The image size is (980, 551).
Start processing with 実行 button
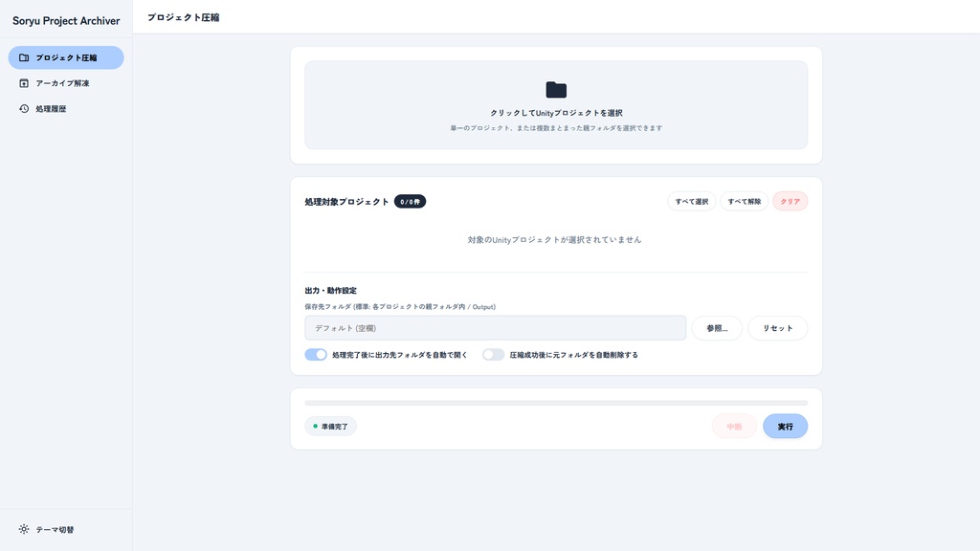tap(785, 427)
